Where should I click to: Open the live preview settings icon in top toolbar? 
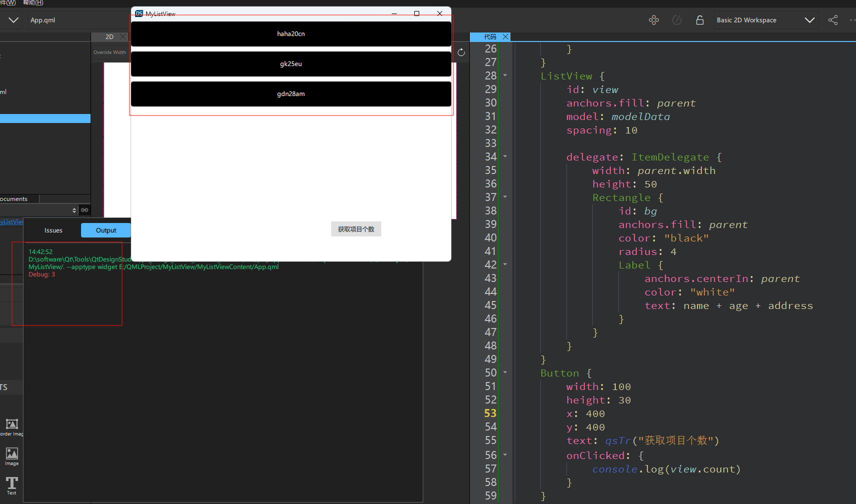pyautogui.click(x=653, y=20)
